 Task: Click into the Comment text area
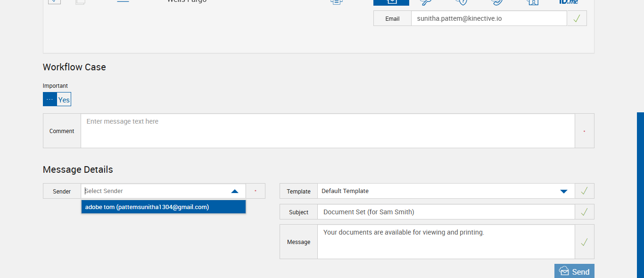(328, 131)
